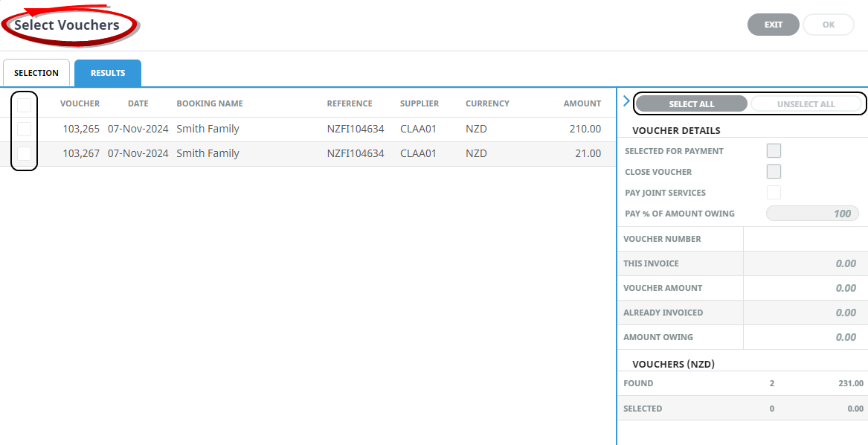Enable Selected For Payment checkbox
This screenshot has height=445, width=868.
click(774, 151)
